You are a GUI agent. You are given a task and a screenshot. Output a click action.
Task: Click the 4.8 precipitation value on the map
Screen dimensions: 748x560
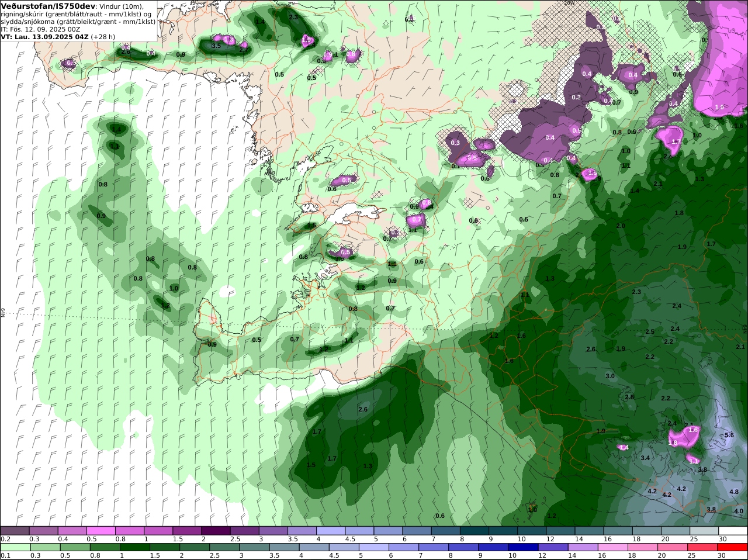734,492
